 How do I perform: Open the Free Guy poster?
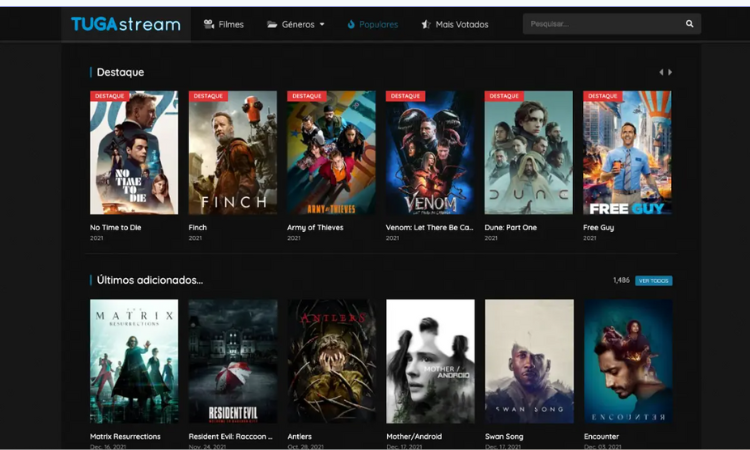coord(627,153)
